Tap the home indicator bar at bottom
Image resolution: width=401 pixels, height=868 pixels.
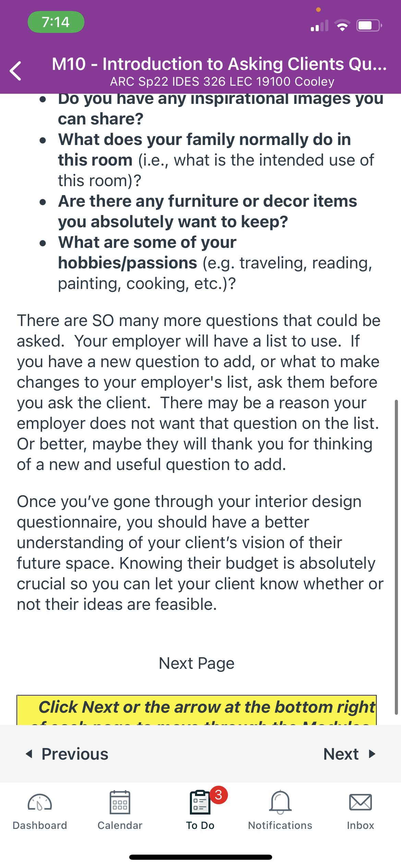[200, 857]
